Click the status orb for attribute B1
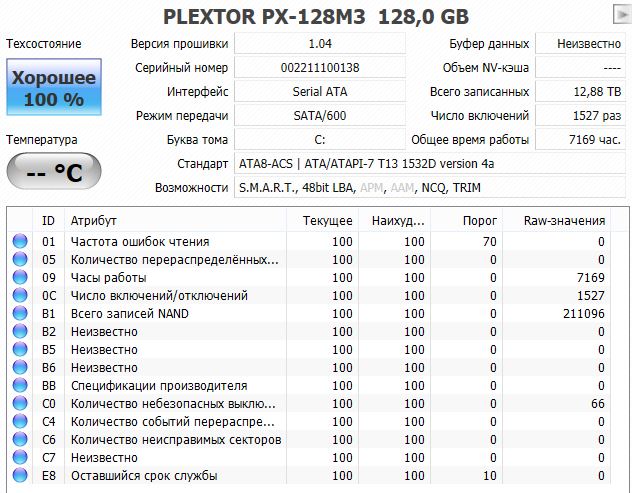The height and width of the screenshot is (493, 632). [x=19, y=313]
